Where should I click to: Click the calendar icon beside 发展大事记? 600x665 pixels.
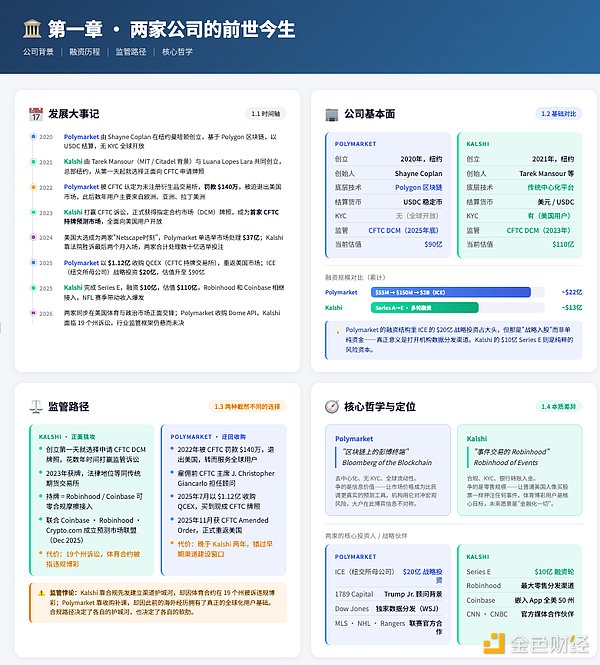pos(36,114)
